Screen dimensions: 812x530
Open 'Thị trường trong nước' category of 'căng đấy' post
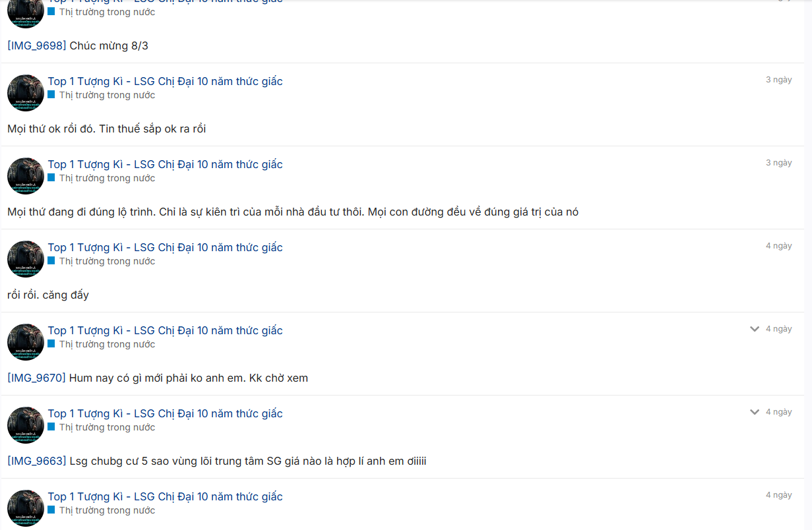pyautogui.click(x=107, y=261)
